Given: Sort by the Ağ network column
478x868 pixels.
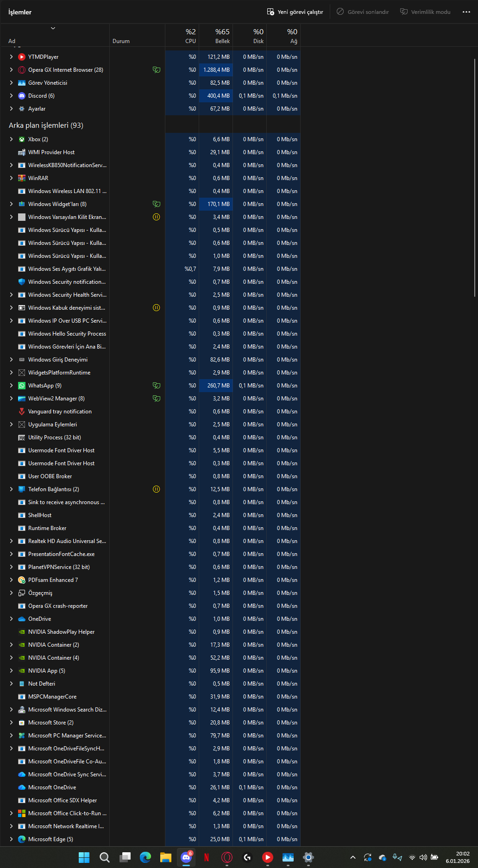Looking at the screenshot, I should click(x=283, y=36).
